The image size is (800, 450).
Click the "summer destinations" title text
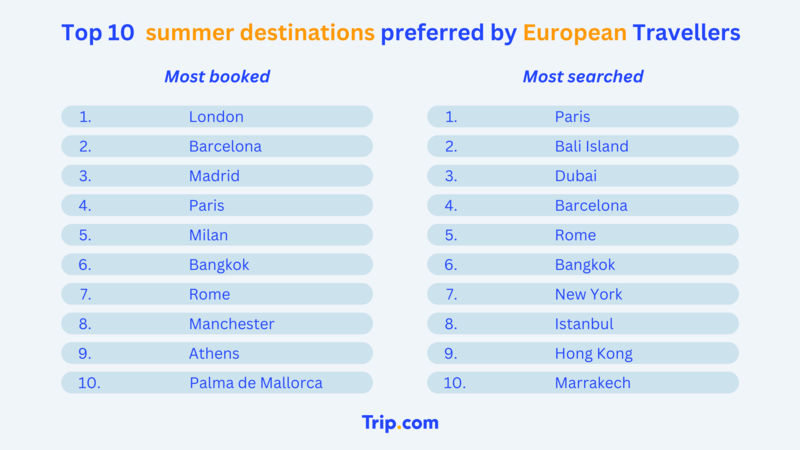point(260,33)
